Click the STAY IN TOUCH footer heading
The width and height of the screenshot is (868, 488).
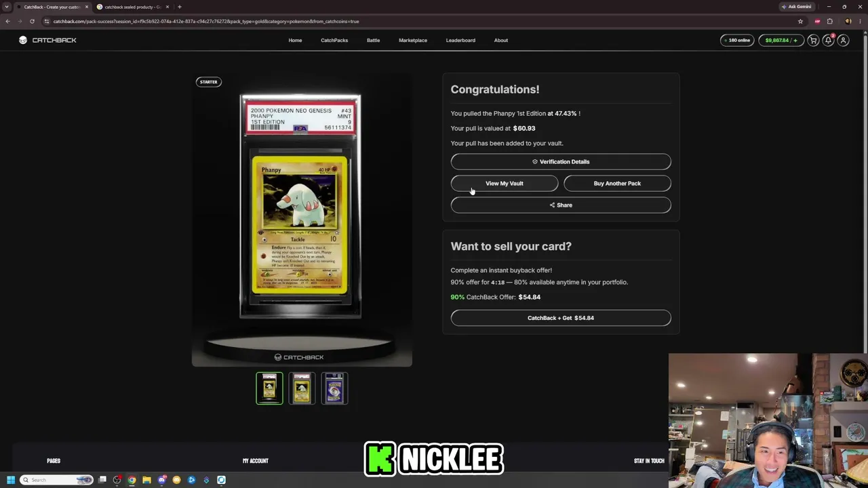click(x=649, y=461)
